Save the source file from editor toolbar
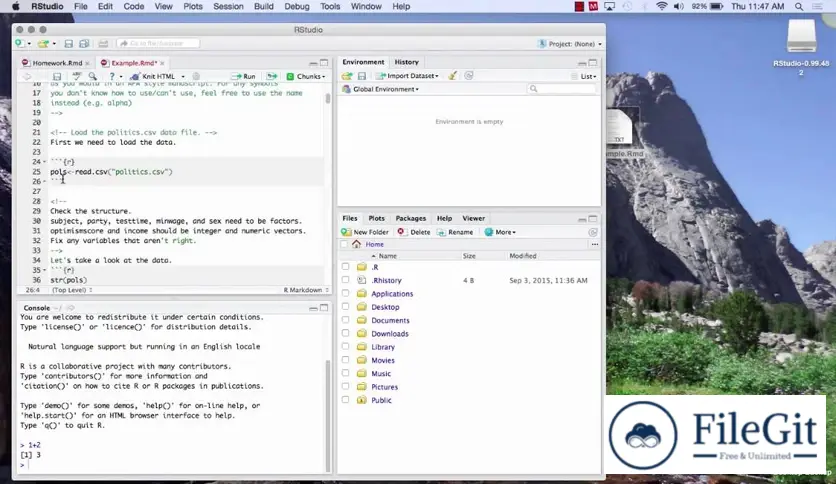This screenshot has width=836, height=484. (x=57, y=76)
